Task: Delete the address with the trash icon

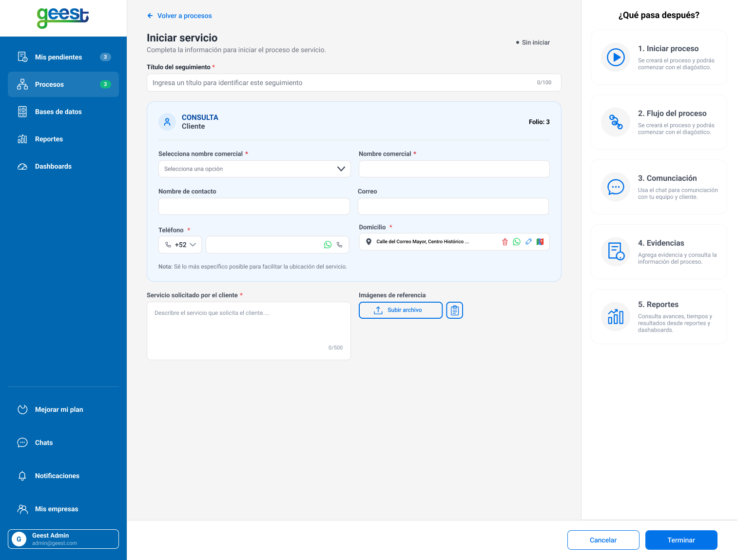Action: tap(505, 242)
